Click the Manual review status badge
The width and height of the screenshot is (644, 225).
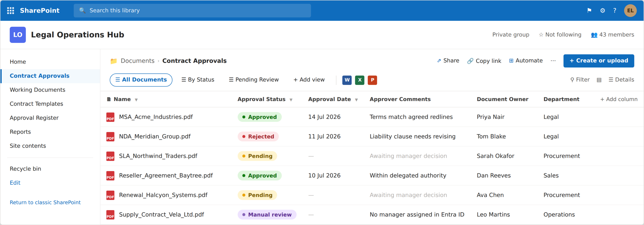[x=267, y=215]
